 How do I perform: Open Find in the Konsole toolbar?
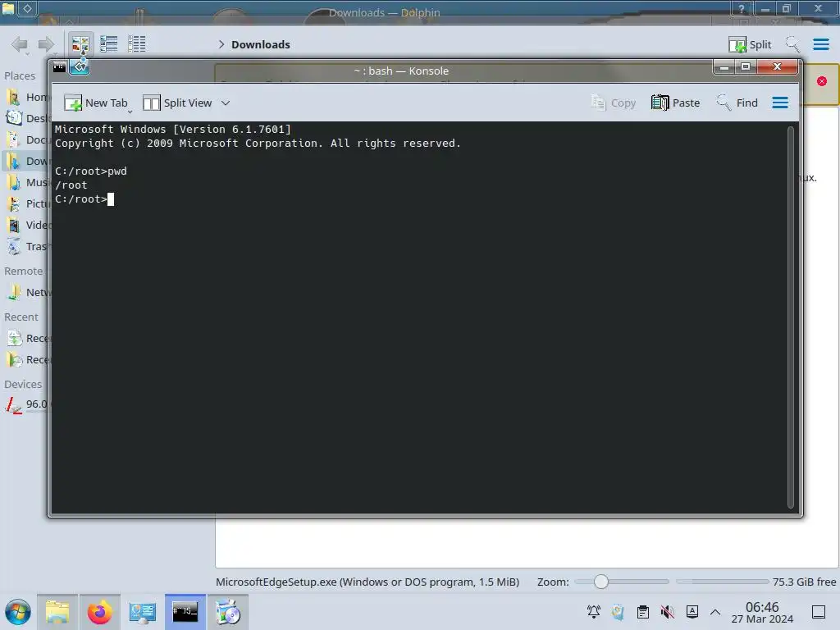click(x=737, y=103)
